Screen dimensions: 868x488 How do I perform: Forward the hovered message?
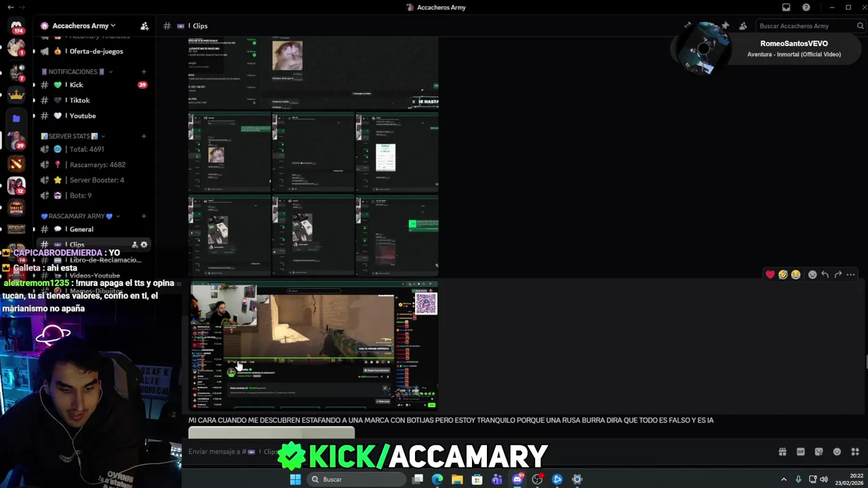838,274
